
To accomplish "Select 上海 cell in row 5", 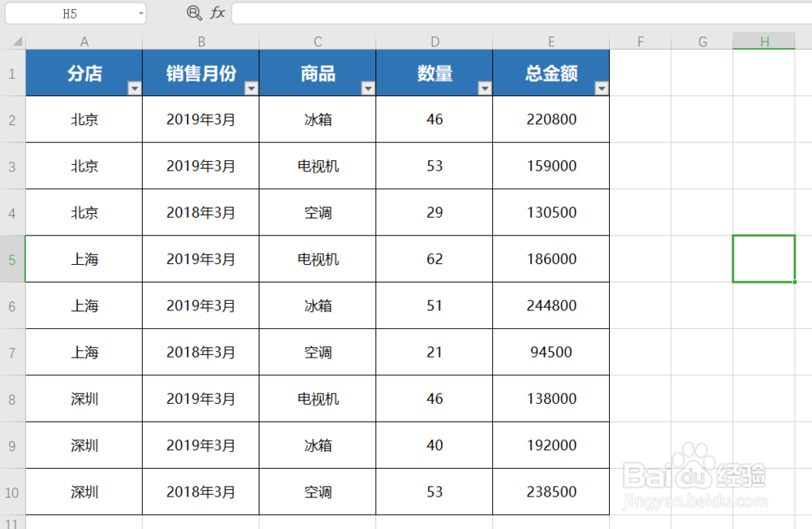I will coord(84,259).
